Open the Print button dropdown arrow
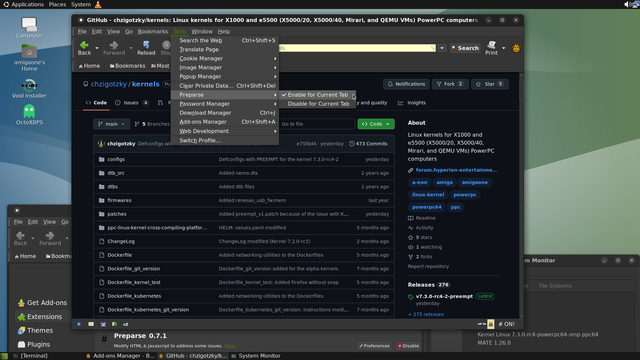This screenshot has height=360, width=640. [x=503, y=48]
